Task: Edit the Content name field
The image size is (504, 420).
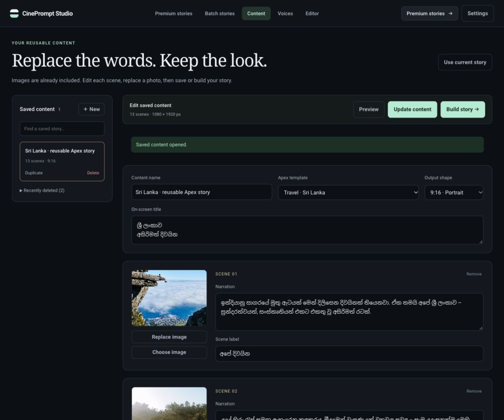Action: 202,192
